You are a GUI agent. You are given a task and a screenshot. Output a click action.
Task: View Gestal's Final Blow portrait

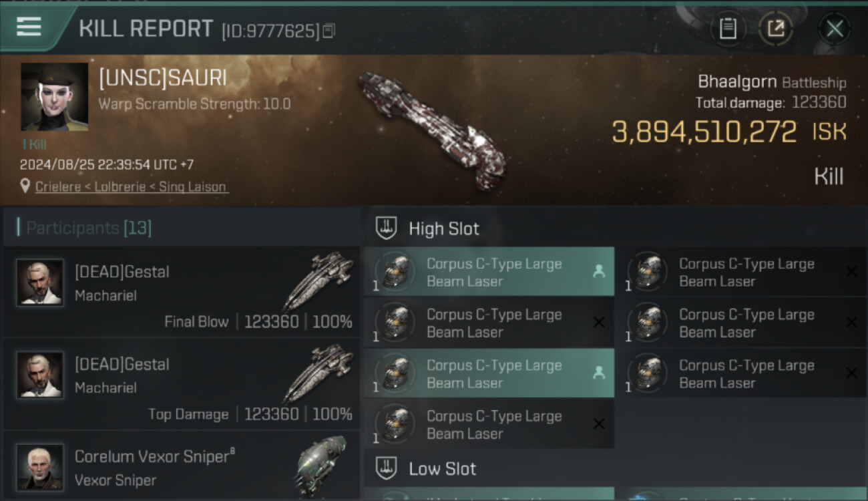click(x=40, y=283)
